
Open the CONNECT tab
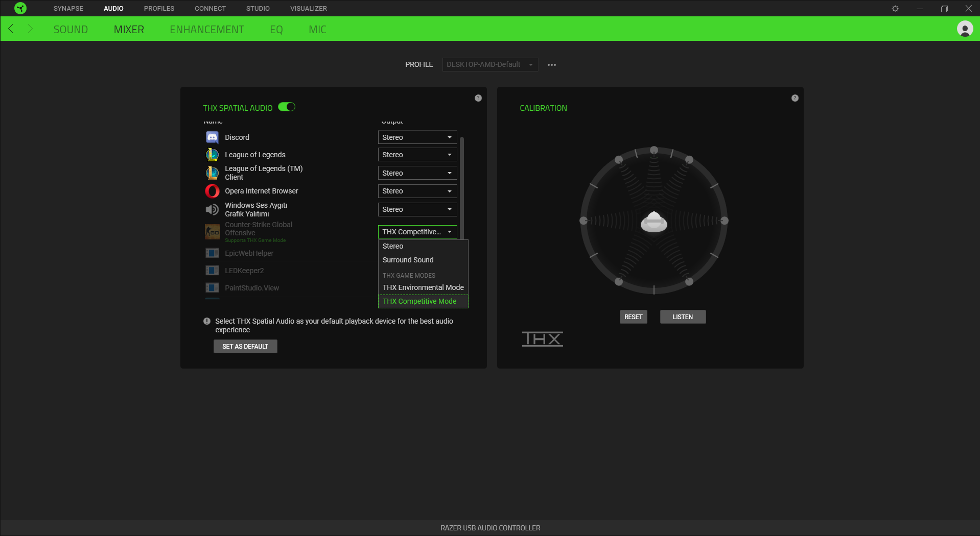(210, 9)
